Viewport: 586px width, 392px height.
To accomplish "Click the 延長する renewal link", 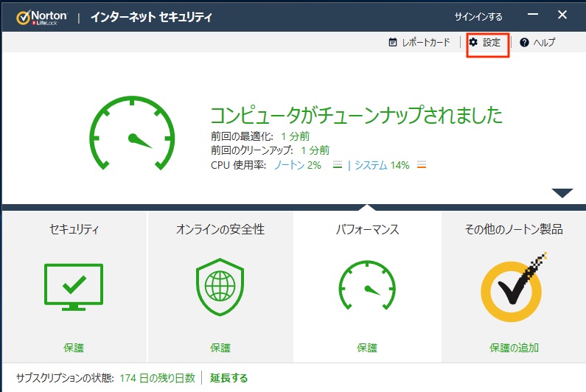I will pyautogui.click(x=229, y=378).
